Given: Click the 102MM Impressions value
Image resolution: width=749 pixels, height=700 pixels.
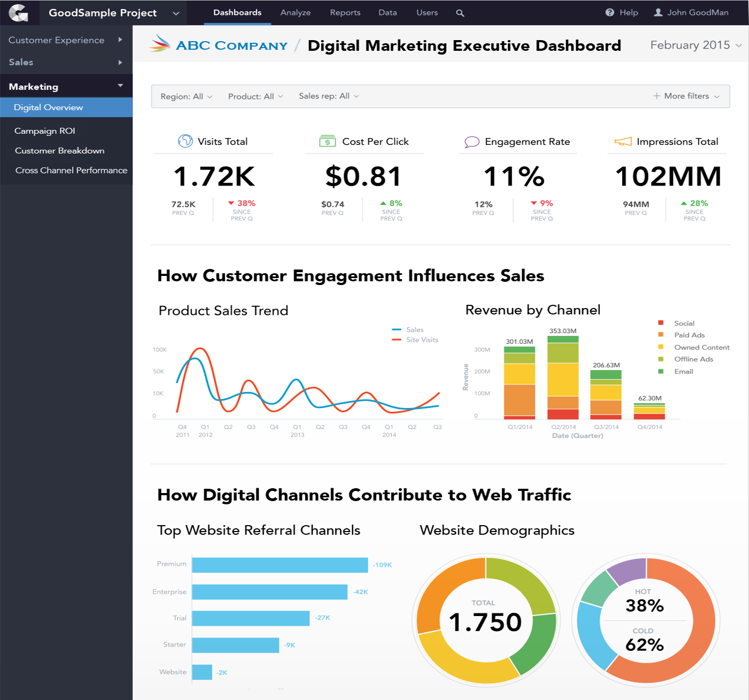Looking at the screenshot, I should 668,176.
